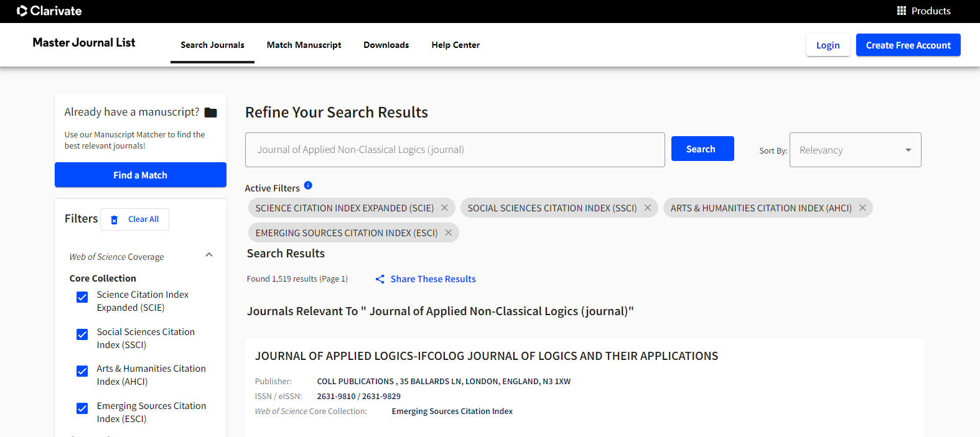
Task: Open the Downloads tab
Action: click(x=386, y=45)
